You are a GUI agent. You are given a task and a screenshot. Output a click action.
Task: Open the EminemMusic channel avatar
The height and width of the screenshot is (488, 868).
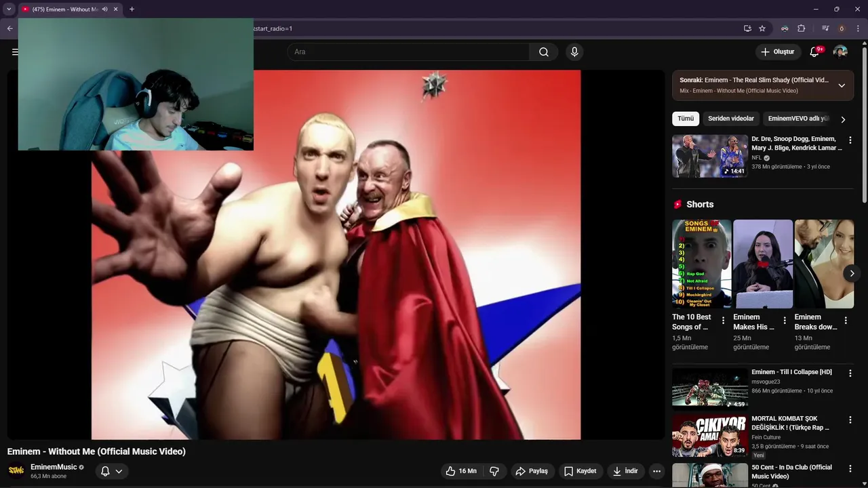point(16,471)
